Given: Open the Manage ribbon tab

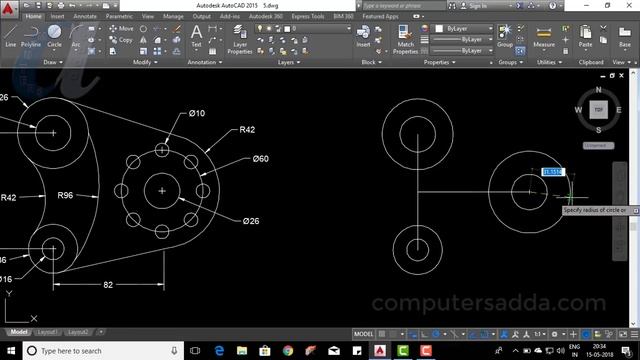Looking at the screenshot, I should [173, 16].
